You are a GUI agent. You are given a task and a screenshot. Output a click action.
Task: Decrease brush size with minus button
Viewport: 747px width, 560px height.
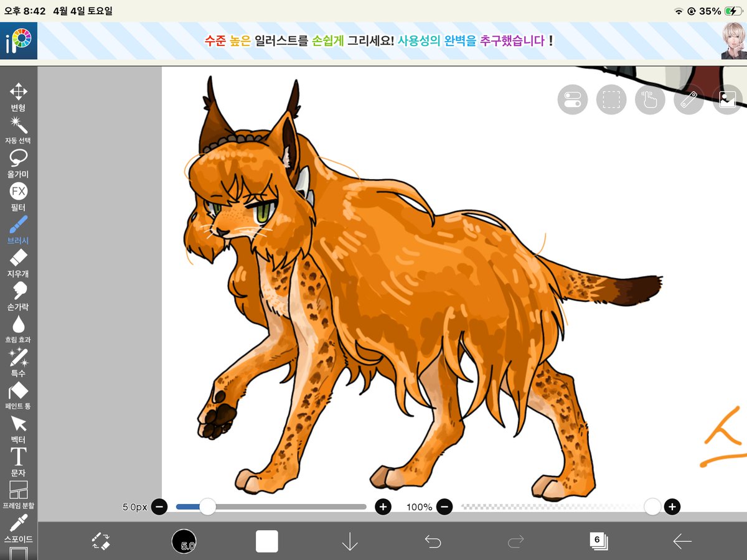click(159, 507)
